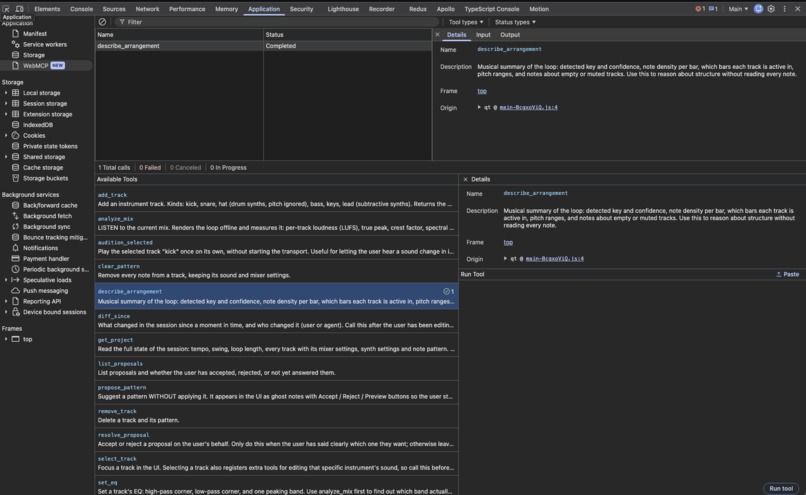This screenshot has width=806, height=495.
Task: Open the Status types dropdown
Action: pos(515,22)
